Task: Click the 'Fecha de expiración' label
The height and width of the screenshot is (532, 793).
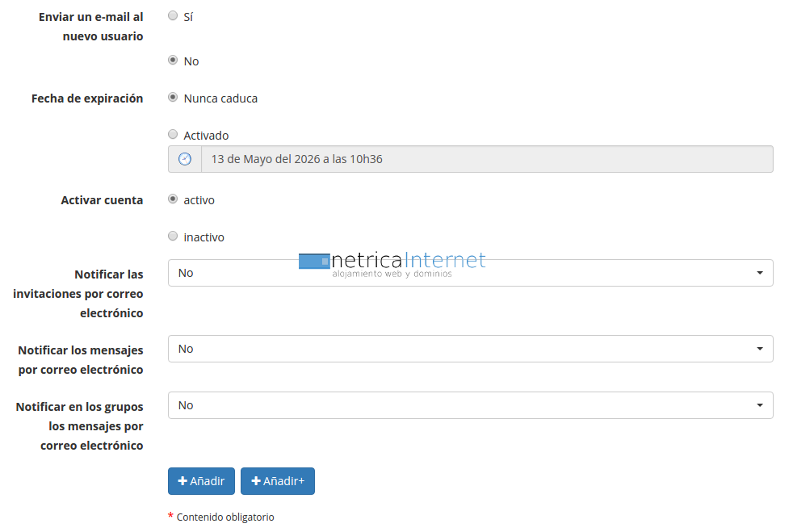Action: pyautogui.click(x=87, y=98)
